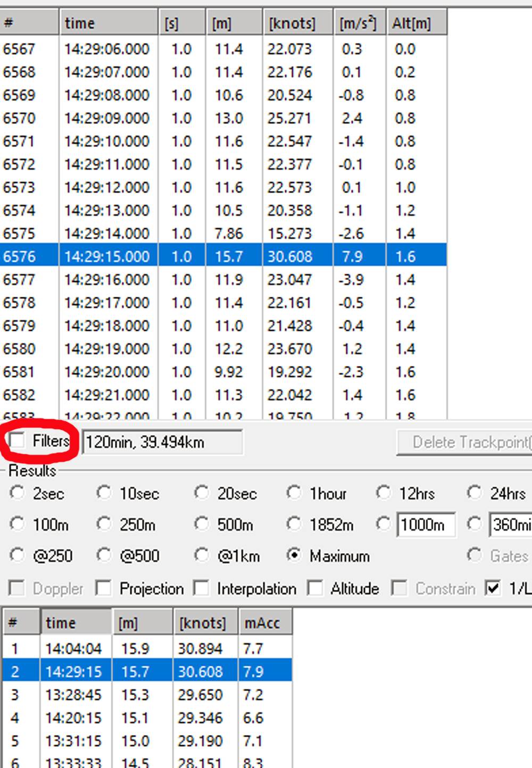
Task: Select the 1852m nautical mile result
Action: (295, 524)
